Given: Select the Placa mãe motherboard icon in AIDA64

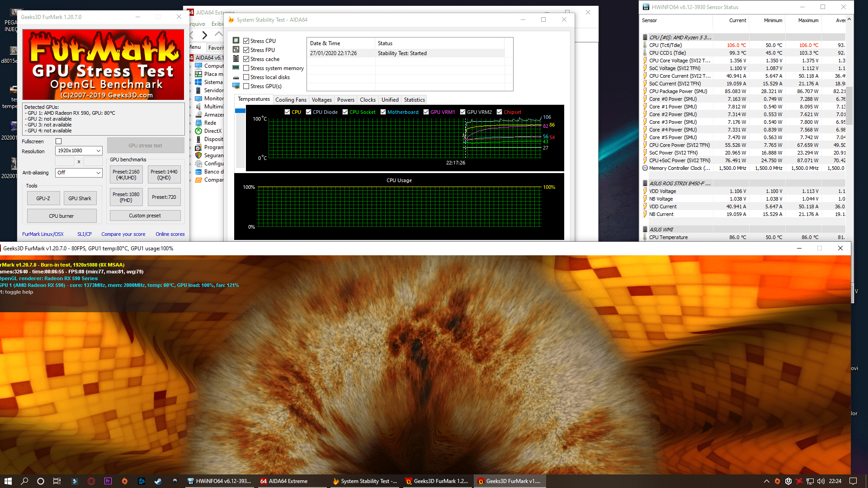Looking at the screenshot, I should click(198, 74).
